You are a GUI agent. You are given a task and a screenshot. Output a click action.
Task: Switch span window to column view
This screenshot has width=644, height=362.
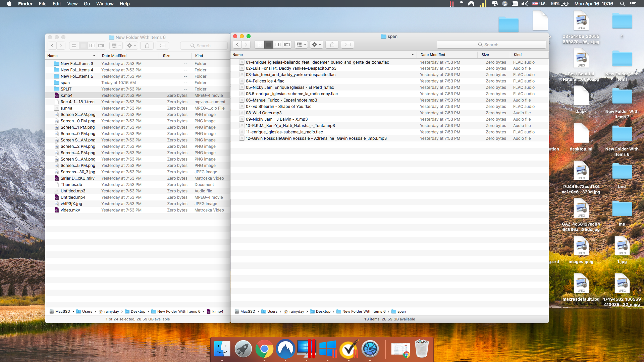click(278, 45)
